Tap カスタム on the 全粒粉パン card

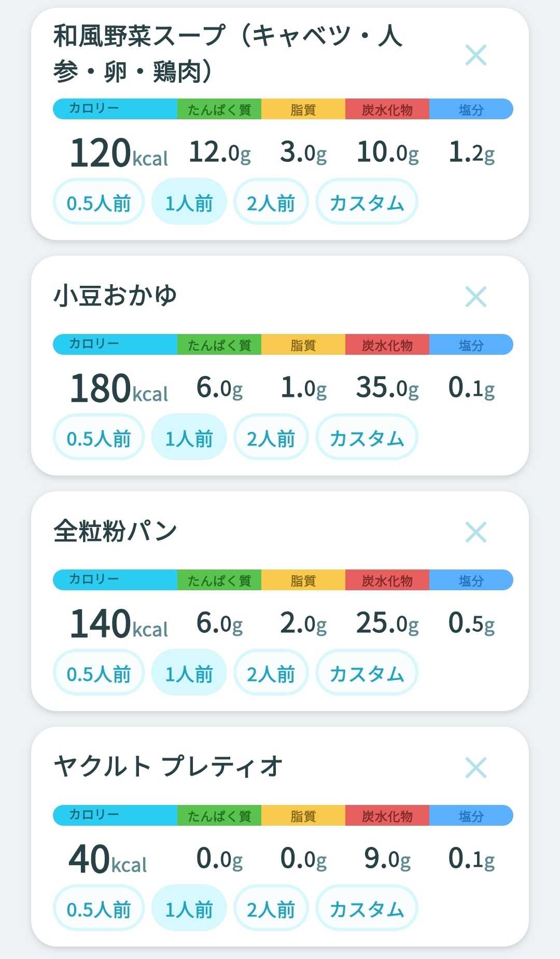(367, 673)
